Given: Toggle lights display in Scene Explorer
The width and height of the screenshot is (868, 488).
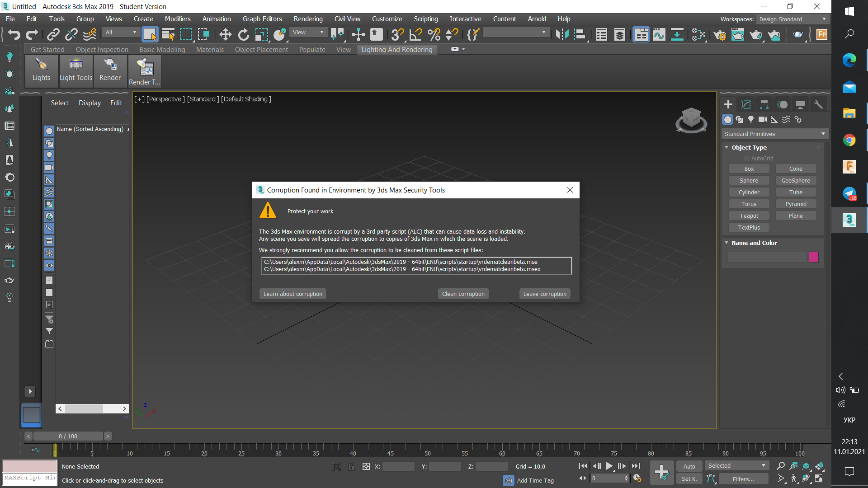Looking at the screenshot, I should [x=49, y=155].
